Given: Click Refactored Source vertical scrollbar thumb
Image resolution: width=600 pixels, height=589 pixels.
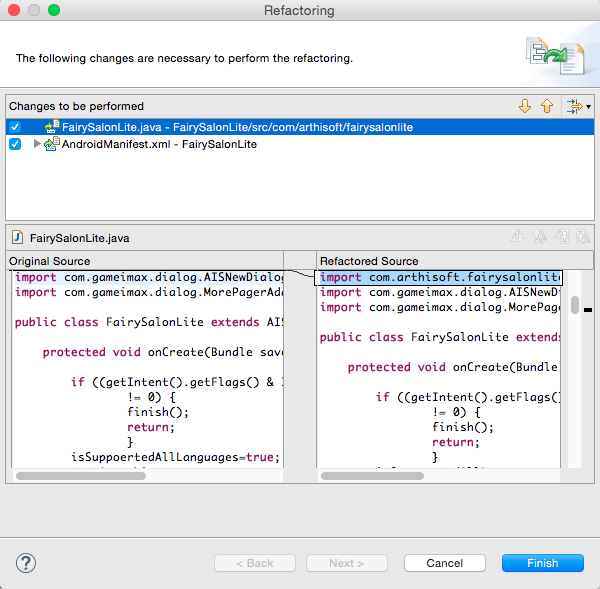Looking at the screenshot, I should pos(574,305).
